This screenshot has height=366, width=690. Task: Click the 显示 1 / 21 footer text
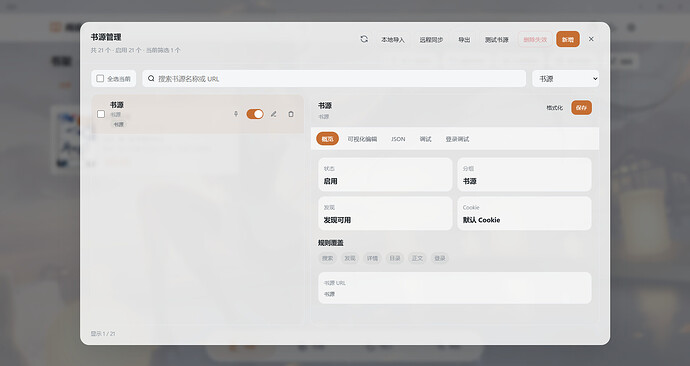[x=103, y=334]
